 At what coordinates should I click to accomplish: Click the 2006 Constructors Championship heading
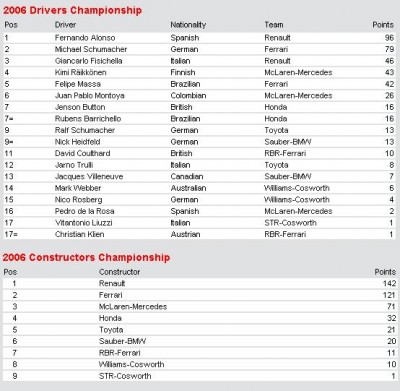(86, 257)
